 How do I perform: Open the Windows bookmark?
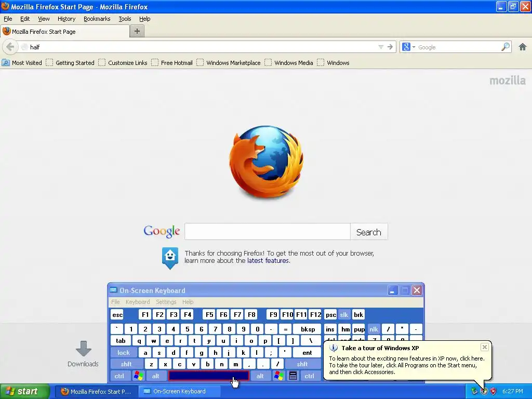click(333, 63)
